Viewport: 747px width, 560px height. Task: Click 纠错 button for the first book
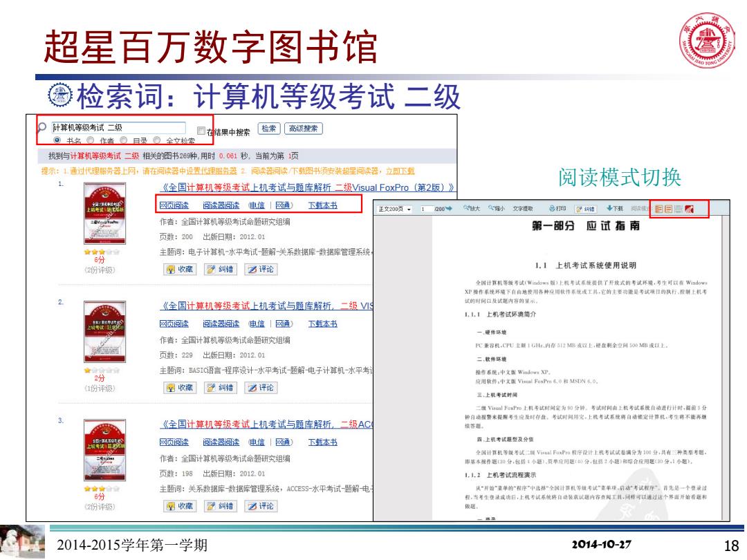pyautogui.click(x=220, y=270)
